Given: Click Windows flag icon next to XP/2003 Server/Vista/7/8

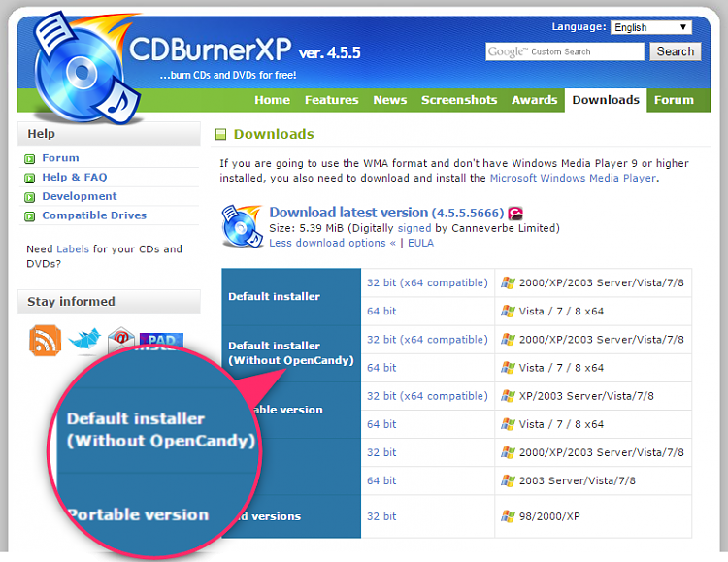Looking at the screenshot, I should [x=508, y=396].
